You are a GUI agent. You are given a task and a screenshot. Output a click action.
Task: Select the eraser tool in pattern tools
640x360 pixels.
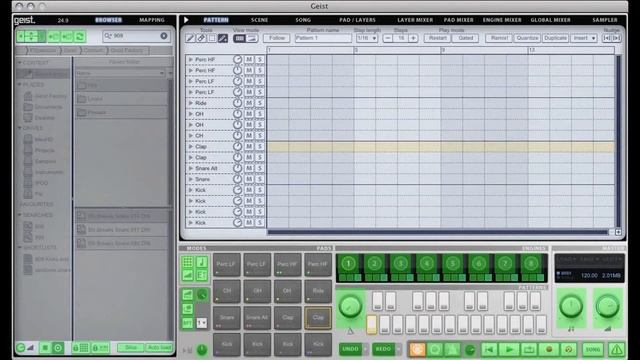pos(201,38)
